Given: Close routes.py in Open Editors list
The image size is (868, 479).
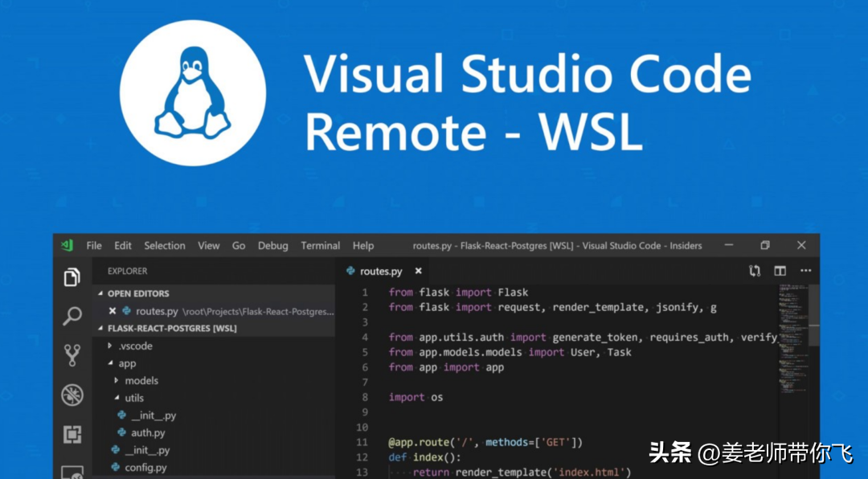Looking at the screenshot, I should 113,311.
